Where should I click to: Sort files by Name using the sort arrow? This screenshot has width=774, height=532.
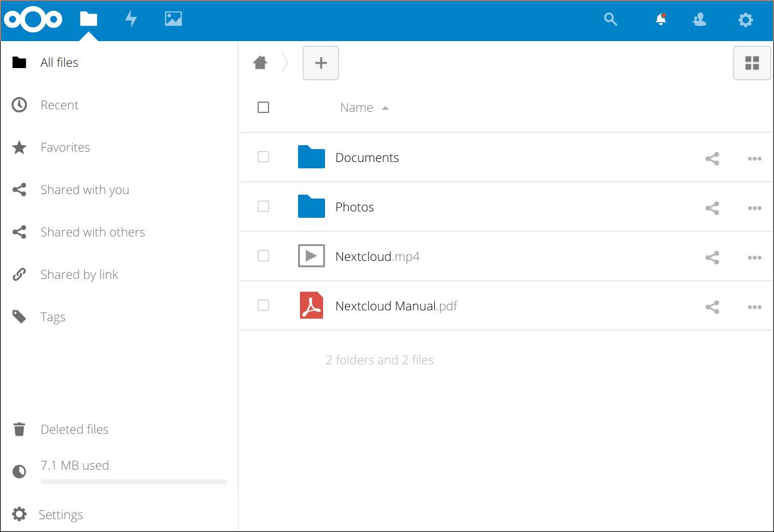point(385,107)
